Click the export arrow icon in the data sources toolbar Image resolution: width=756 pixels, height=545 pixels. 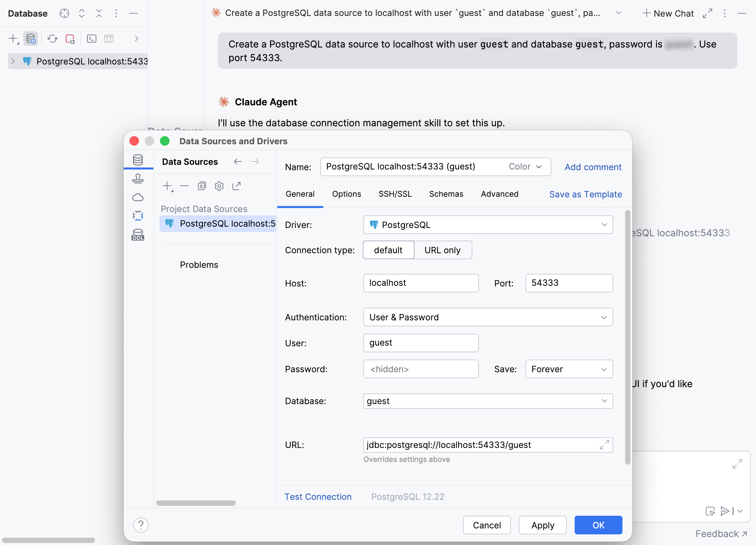click(236, 186)
